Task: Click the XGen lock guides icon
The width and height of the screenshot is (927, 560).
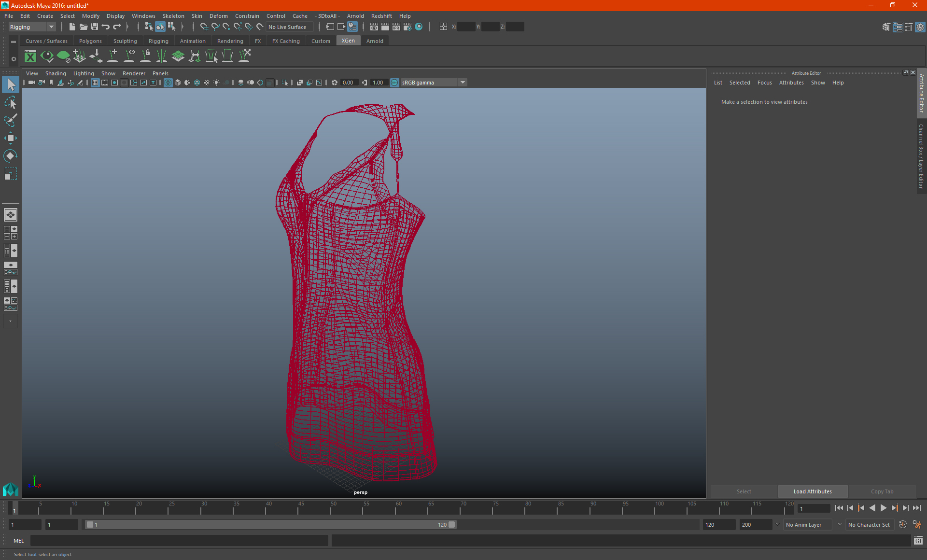Action: point(145,56)
